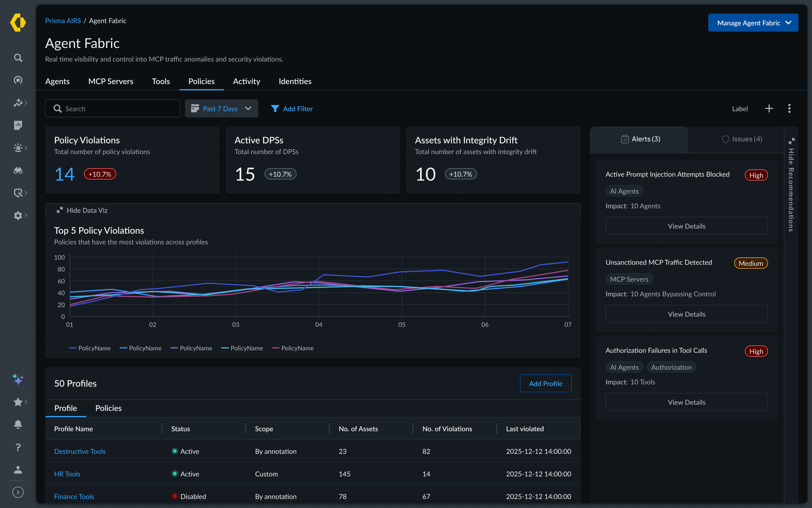
Task: Switch to the Issues (4) tab
Action: 742,139
